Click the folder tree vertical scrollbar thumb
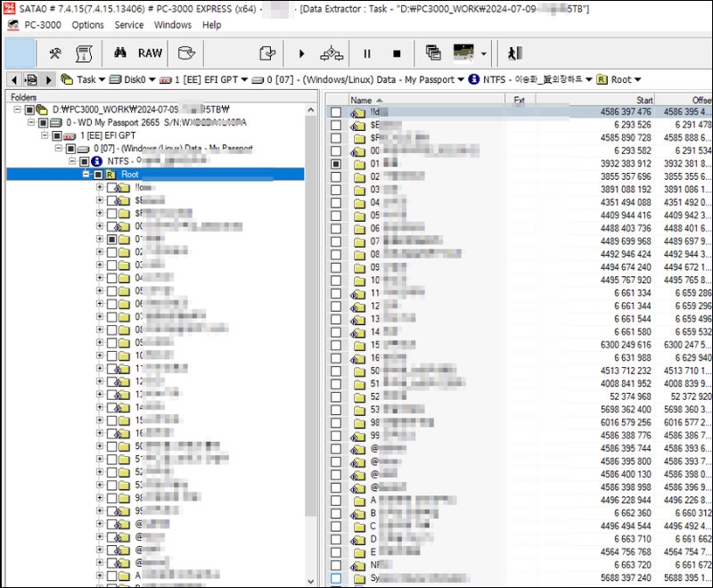713x588 pixels. coord(311,316)
